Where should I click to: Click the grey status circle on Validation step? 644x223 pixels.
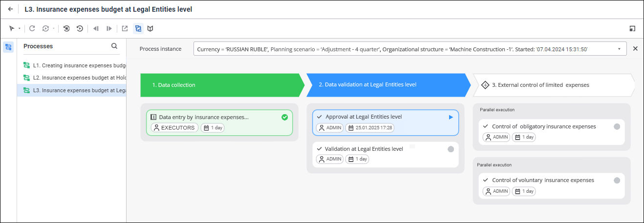[x=451, y=149]
